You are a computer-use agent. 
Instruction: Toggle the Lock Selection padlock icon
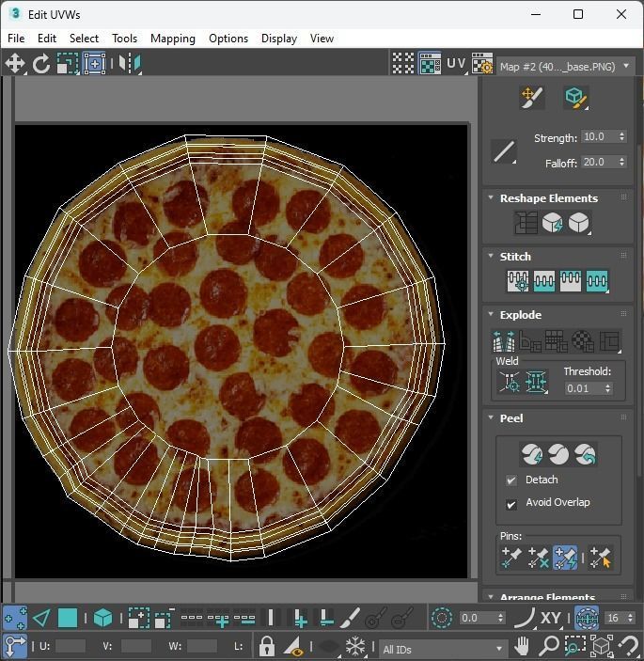click(266, 646)
